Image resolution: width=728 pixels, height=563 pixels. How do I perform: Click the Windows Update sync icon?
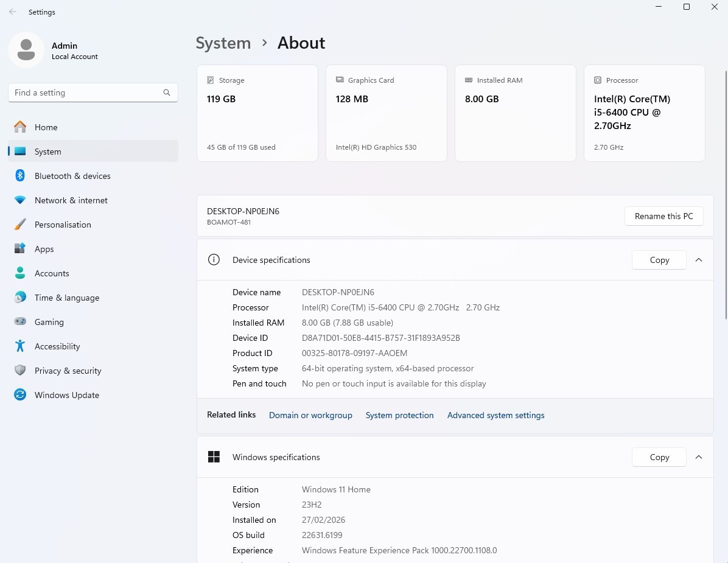coord(20,395)
